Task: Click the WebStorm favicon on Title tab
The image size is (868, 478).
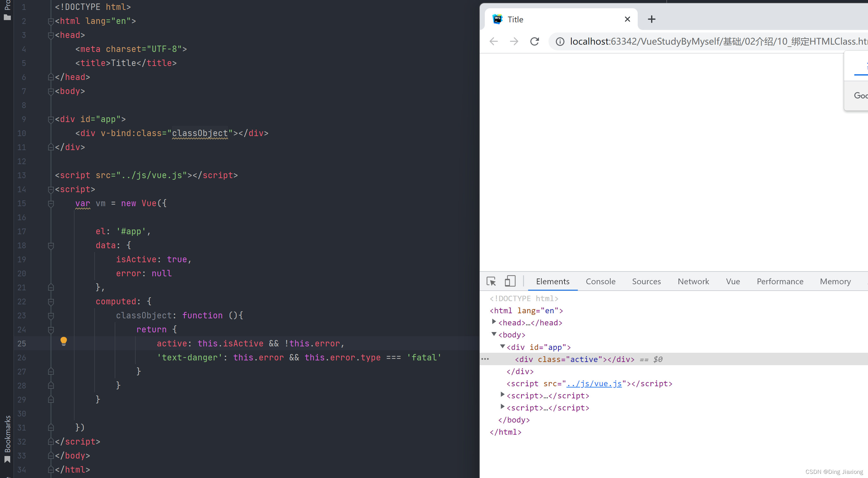Action: tap(497, 19)
